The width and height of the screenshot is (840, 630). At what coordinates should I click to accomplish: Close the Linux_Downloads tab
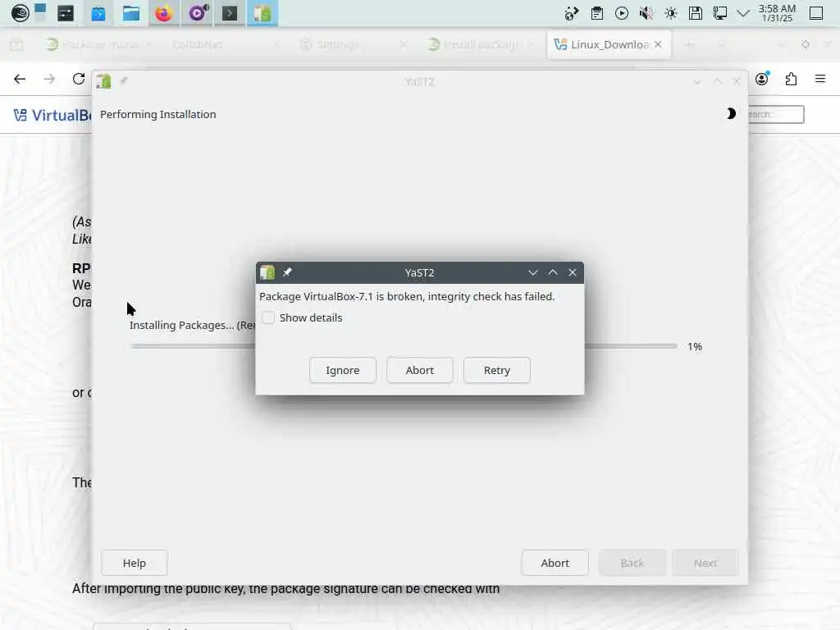(658, 44)
